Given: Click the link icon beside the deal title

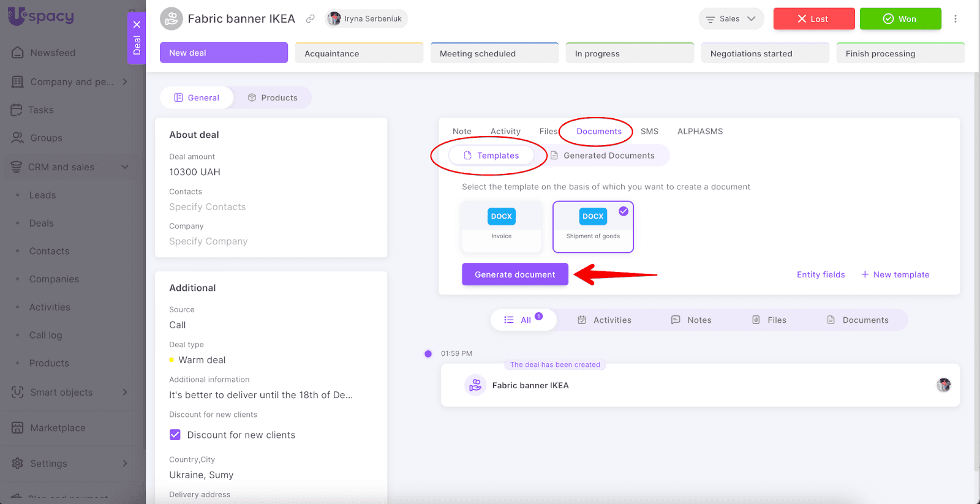Looking at the screenshot, I should click(311, 19).
